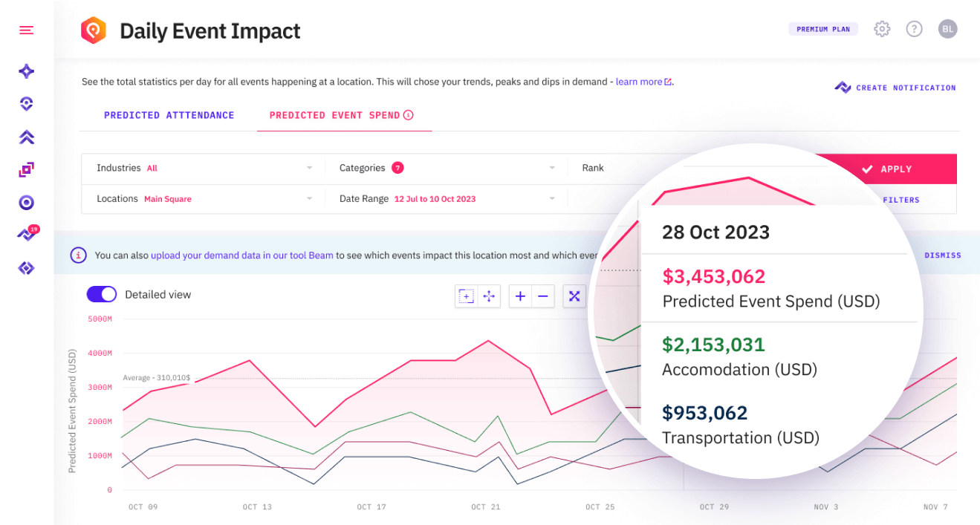Click the $3,453,062 tooltip value
Image resolution: width=980 pixels, height=525 pixels.
tap(714, 277)
